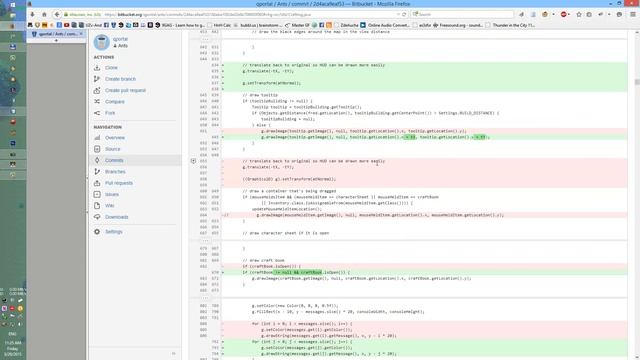Open the Create pull request link

click(125, 90)
